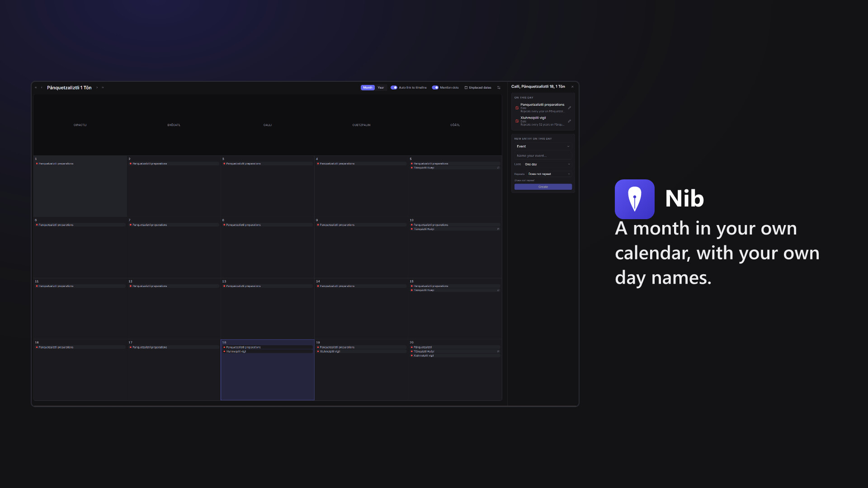Open Xiuhmolpilli vigil entry in On This Day
The image size is (868, 488).
point(543,121)
